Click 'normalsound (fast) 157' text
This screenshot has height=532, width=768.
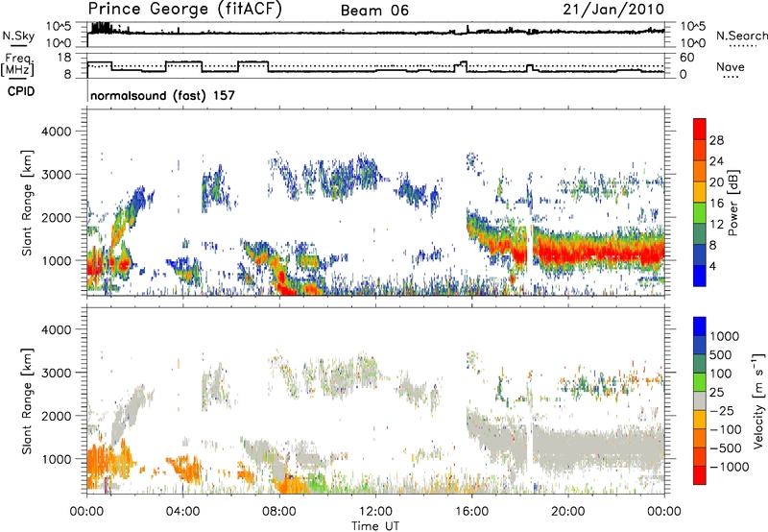coord(162,95)
